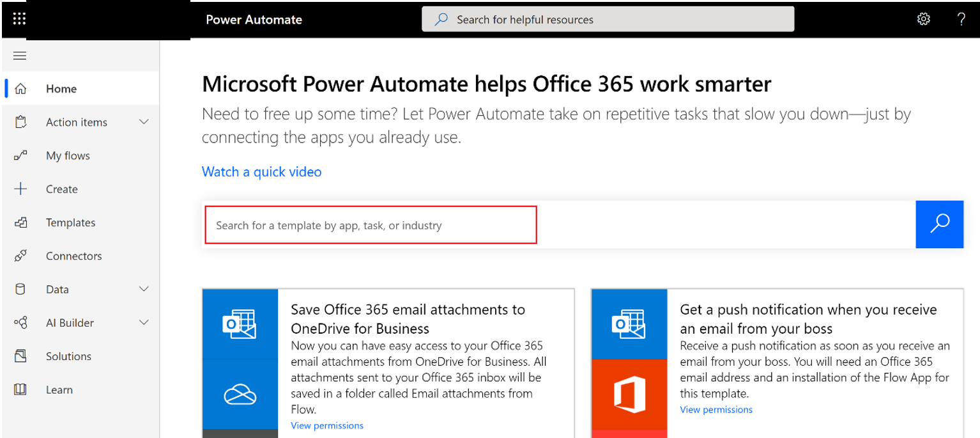
Task: Click the Templates icon in sidebar
Action: click(20, 223)
